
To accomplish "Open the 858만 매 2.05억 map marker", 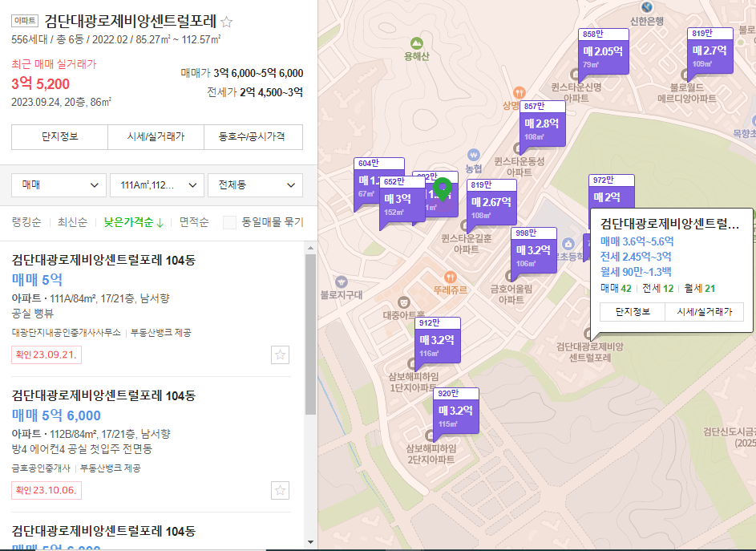I will point(603,51).
